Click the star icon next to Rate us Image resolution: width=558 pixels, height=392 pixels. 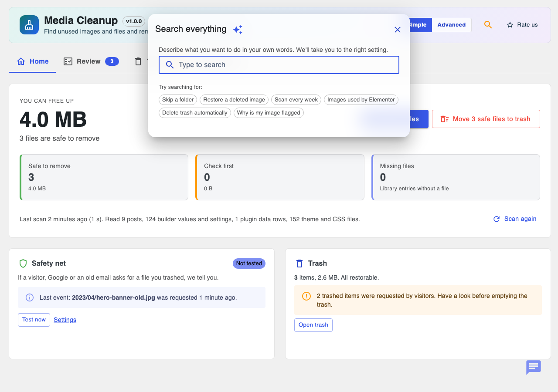click(510, 25)
